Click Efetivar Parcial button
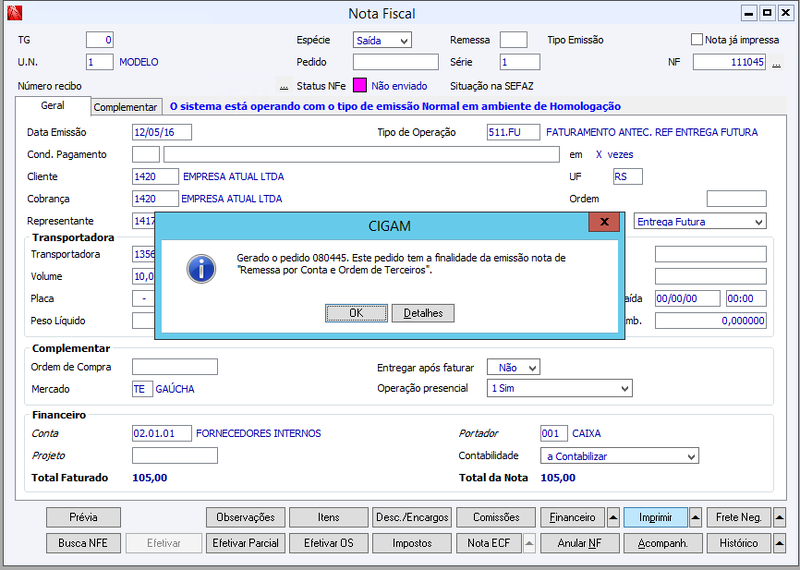The image size is (800, 570). 245,543
